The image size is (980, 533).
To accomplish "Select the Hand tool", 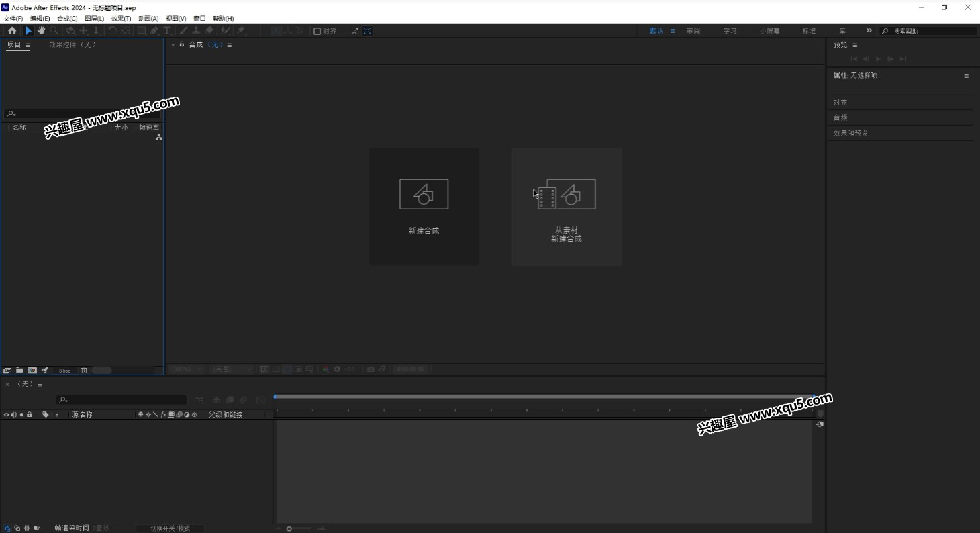I will pyautogui.click(x=41, y=31).
